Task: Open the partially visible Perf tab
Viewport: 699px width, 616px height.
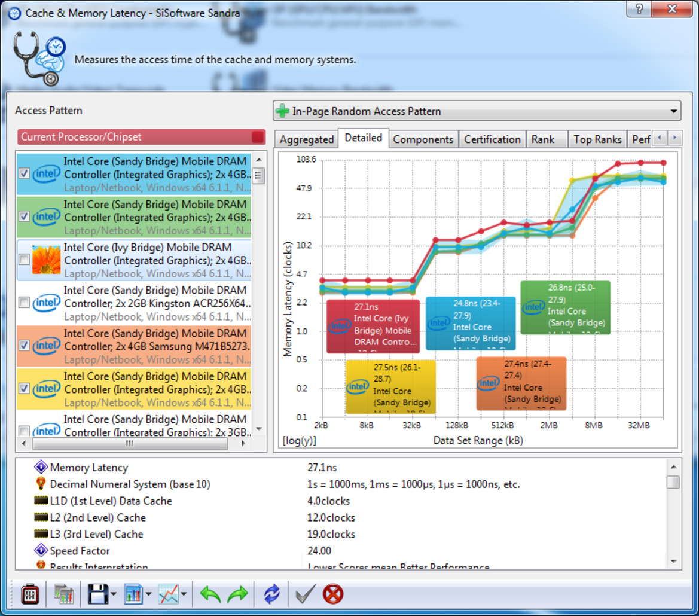Action: click(x=640, y=139)
